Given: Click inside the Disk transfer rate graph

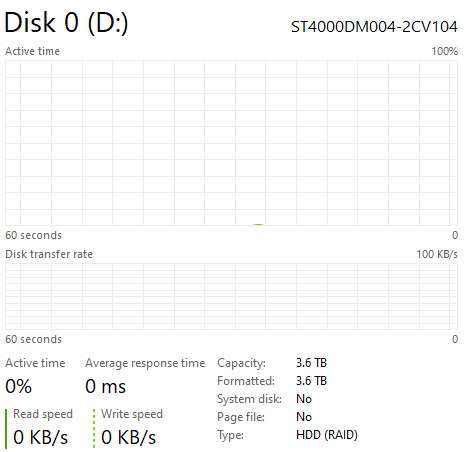Looking at the screenshot, I should coord(231,297).
